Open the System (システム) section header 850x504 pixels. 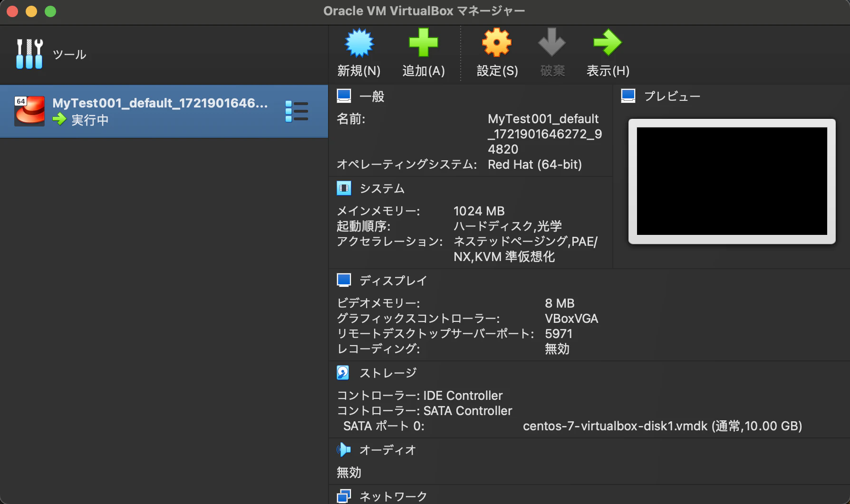(382, 189)
